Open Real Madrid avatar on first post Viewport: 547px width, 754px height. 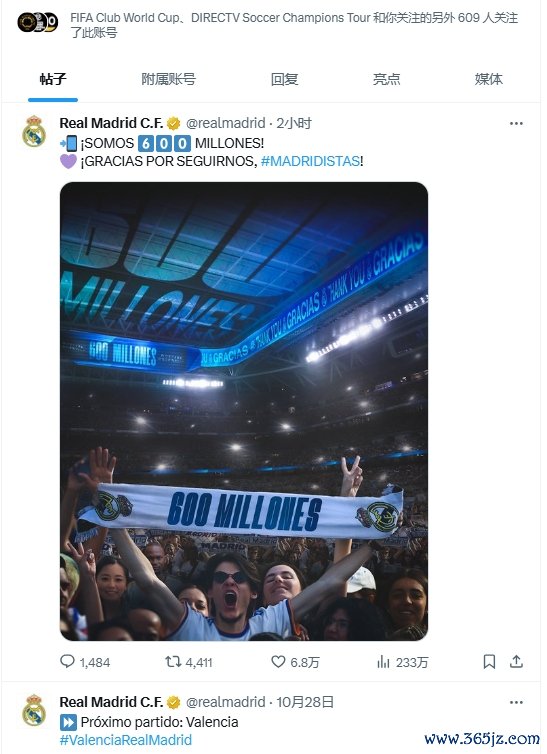(34, 131)
